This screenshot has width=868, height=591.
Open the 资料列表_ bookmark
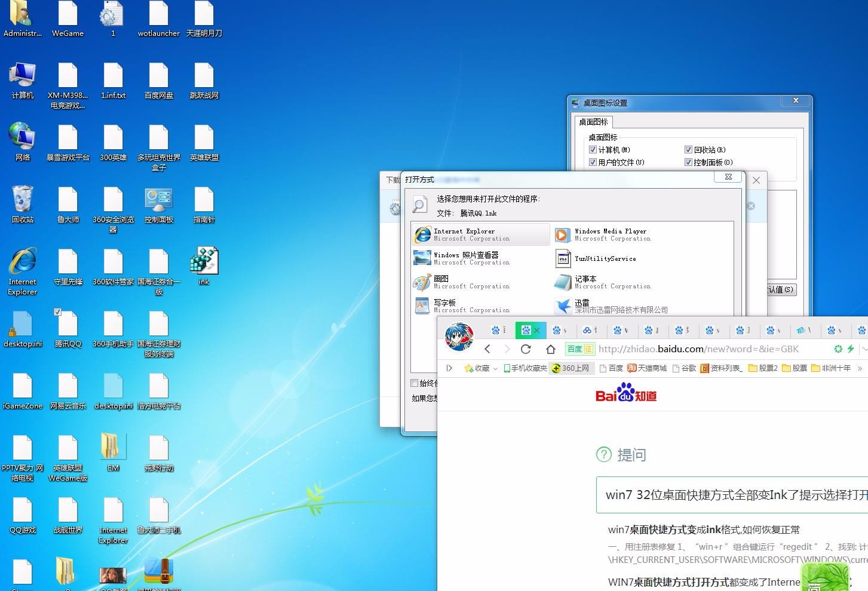tap(722, 368)
